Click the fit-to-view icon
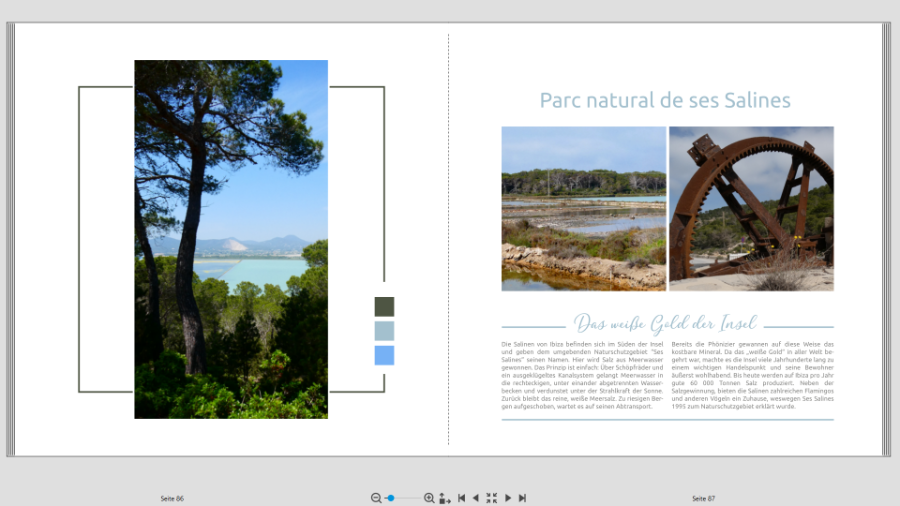The height and width of the screenshot is (506, 900). pos(491,498)
